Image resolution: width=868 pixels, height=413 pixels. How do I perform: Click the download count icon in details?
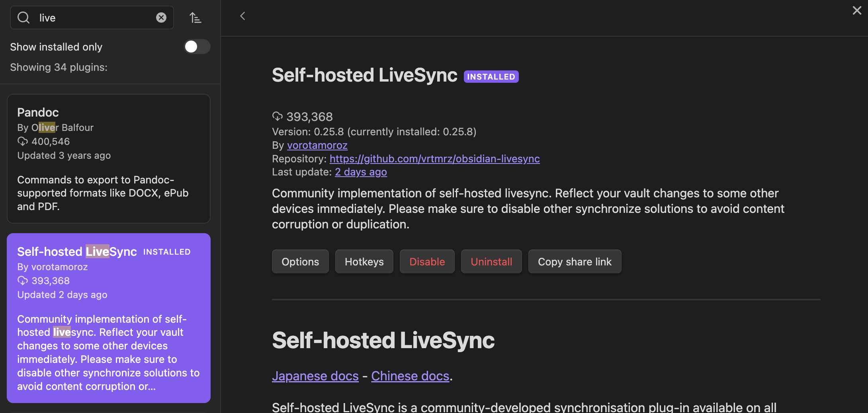(x=278, y=116)
